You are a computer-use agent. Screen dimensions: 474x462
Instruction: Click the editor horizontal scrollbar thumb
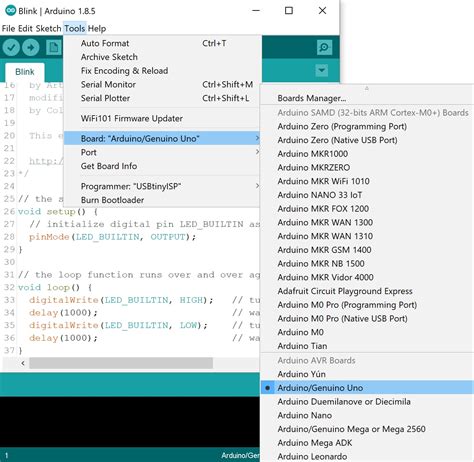click(x=121, y=363)
